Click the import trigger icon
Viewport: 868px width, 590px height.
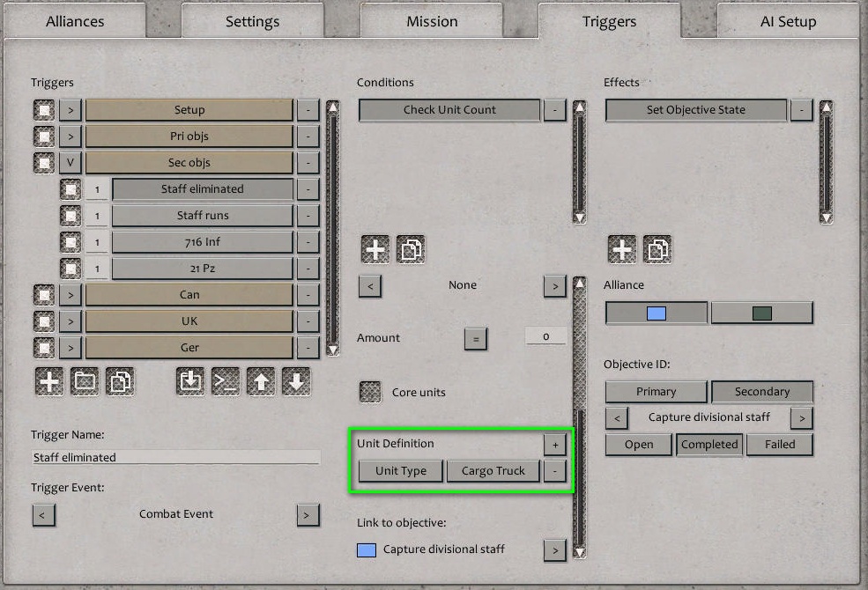pos(190,381)
